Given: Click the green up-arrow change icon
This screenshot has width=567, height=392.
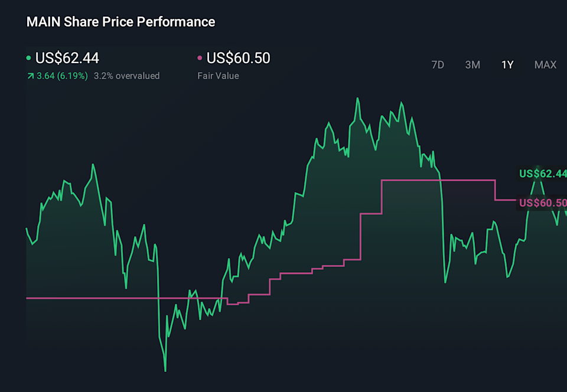Looking at the screenshot, I should click(30, 76).
